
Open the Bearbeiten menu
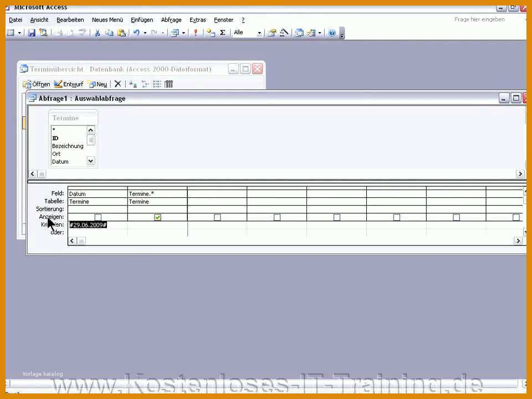[70, 20]
